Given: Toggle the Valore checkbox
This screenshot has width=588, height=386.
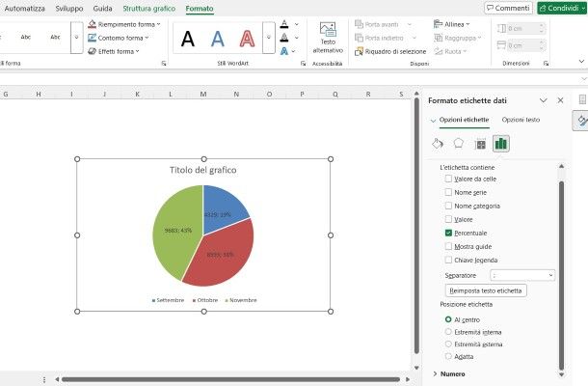Looking at the screenshot, I should point(448,219).
